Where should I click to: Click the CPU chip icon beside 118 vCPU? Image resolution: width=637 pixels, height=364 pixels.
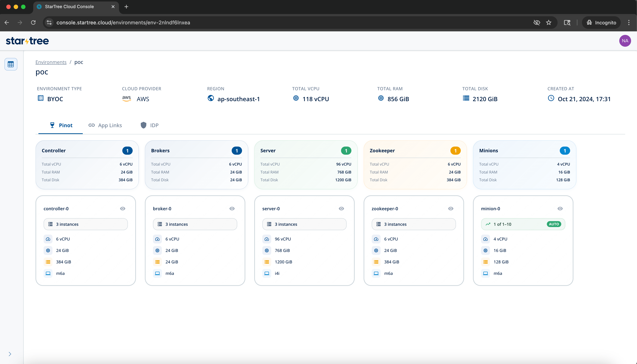(296, 98)
